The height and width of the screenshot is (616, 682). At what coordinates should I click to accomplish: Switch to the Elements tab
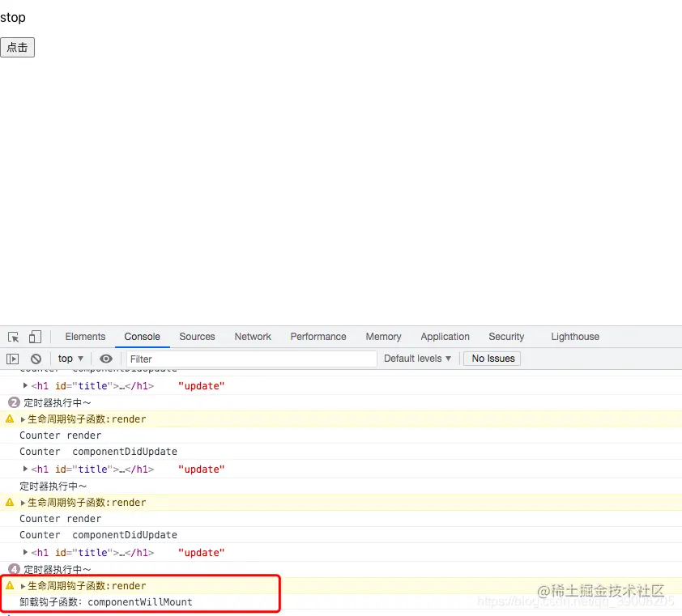pos(85,337)
